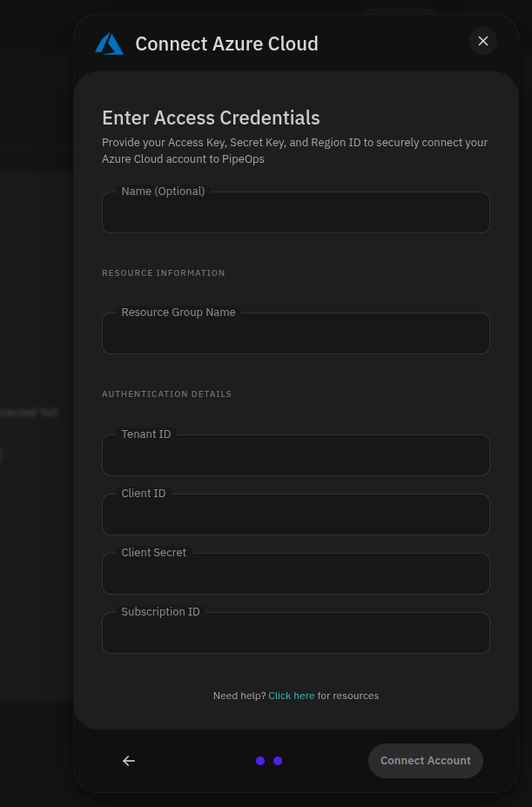
Task: Click the 'Enter Access Credentials' heading
Action: (x=211, y=118)
